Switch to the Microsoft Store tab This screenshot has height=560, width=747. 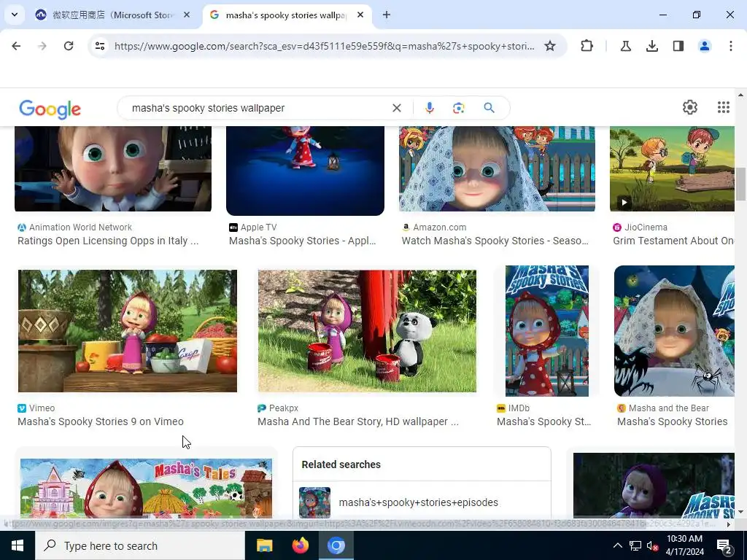click(x=111, y=15)
